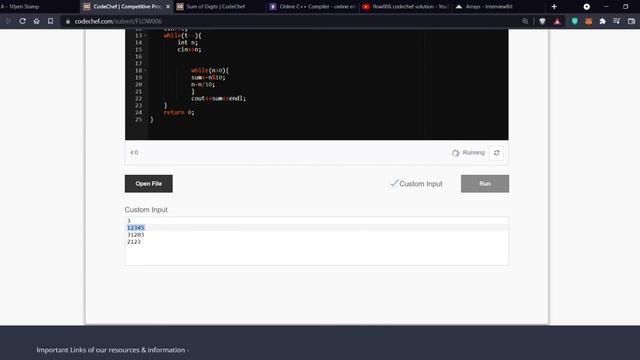Image resolution: width=640 pixels, height=360 pixels.
Task: Click the 31203 line in Custom Input
Action: (x=136, y=235)
